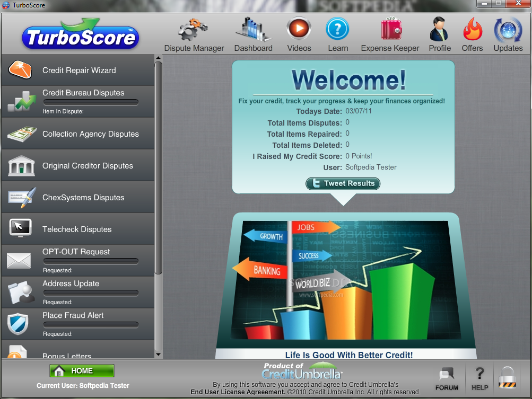Open the Profile businessman icon
The image size is (532, 399).
pyautogui.click(x=439, y=29)
